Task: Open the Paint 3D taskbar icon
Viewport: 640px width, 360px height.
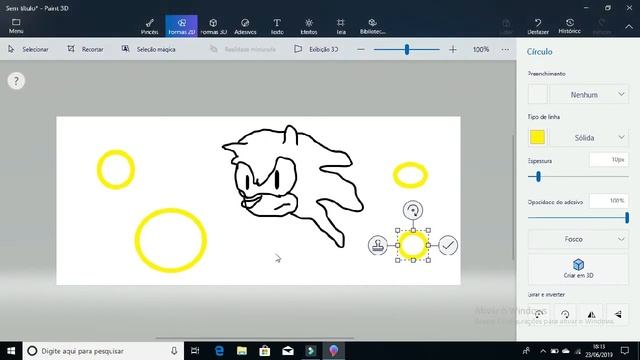Action: coord(333,351)
